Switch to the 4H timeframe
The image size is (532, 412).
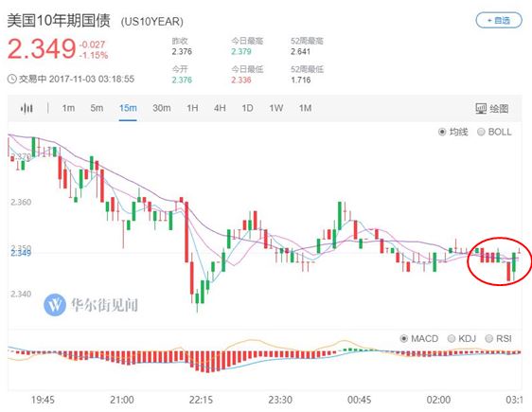pos(220,108)
